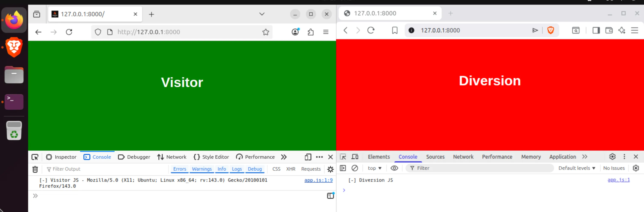
Task: Enable the Errors filter in Firefox console
Action: pos(180,169)
